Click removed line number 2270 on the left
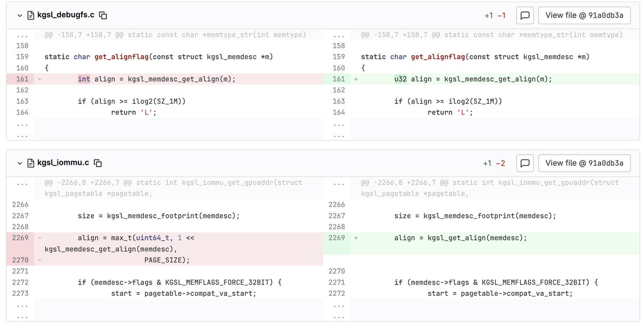The height and width of the screenshot is (328, 644). (x=20, y=260)
